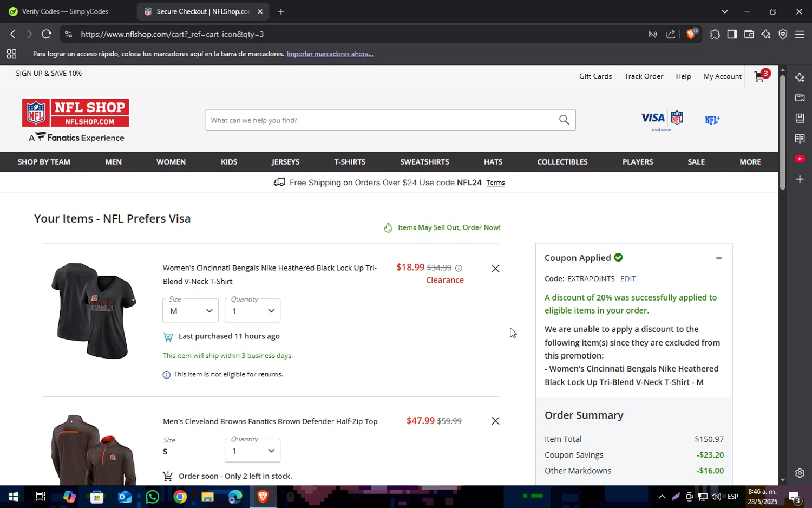The height and width of the screenshot is (508, 812).
Task: Open the JERSEYS menu
Action: (x=285, y=162)
